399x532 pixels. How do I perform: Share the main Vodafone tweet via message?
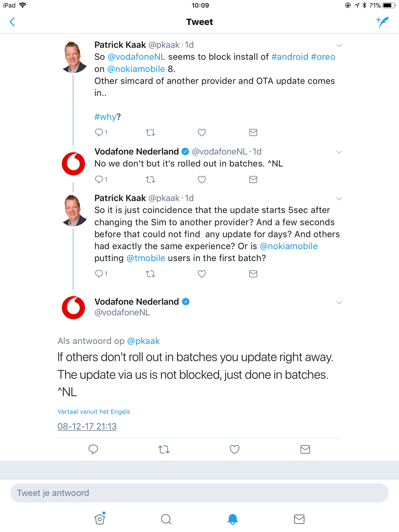click(305, 450)
